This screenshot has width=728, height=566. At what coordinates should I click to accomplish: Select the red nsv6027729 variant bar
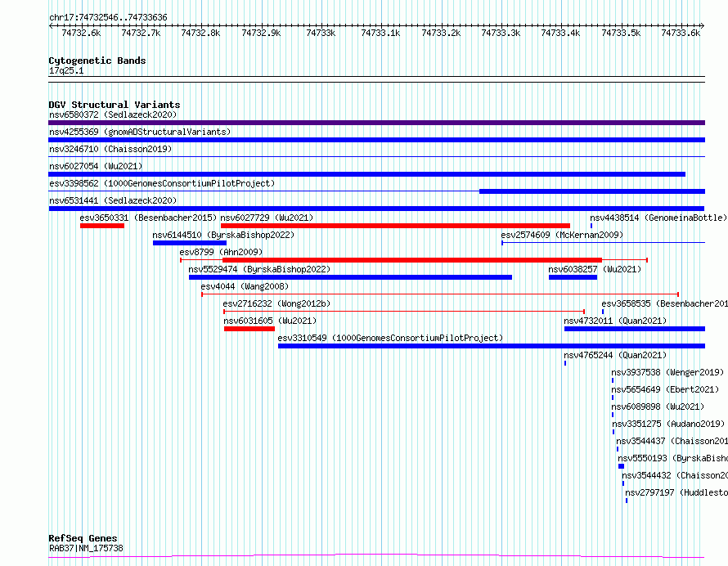395,226
